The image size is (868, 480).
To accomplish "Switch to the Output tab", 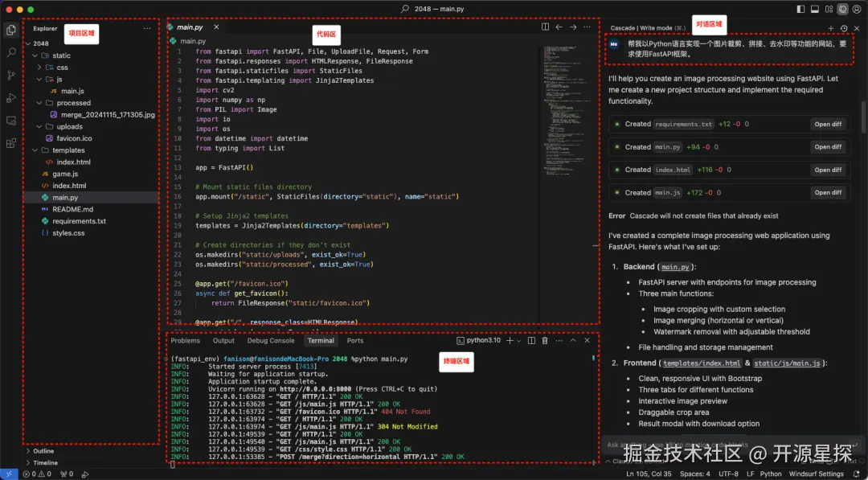I will [x=223, y=340].
